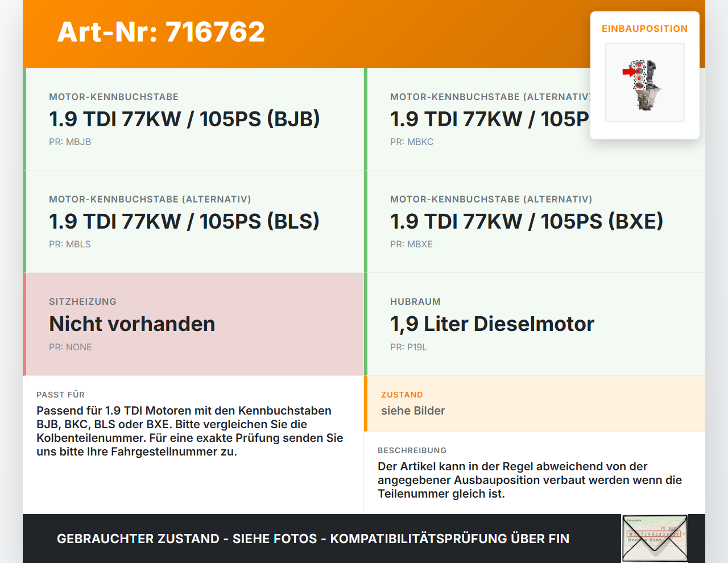Click the Sitzheizung Nicht vorhanden card
Image resolution: width=728 pixels, height=563 pixels.
click(193, 324)
